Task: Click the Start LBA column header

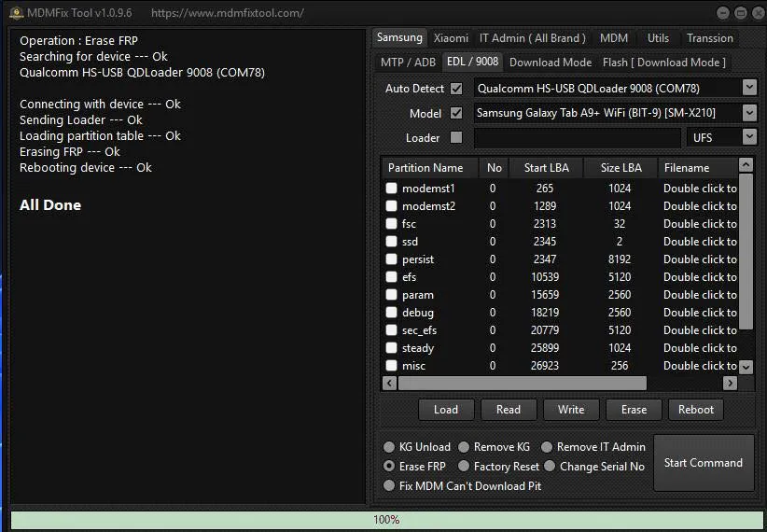Action: click(547, 168)
